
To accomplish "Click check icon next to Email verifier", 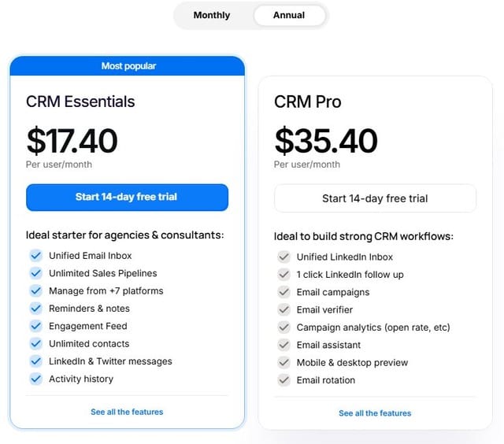I will click(x=284, y=309).
